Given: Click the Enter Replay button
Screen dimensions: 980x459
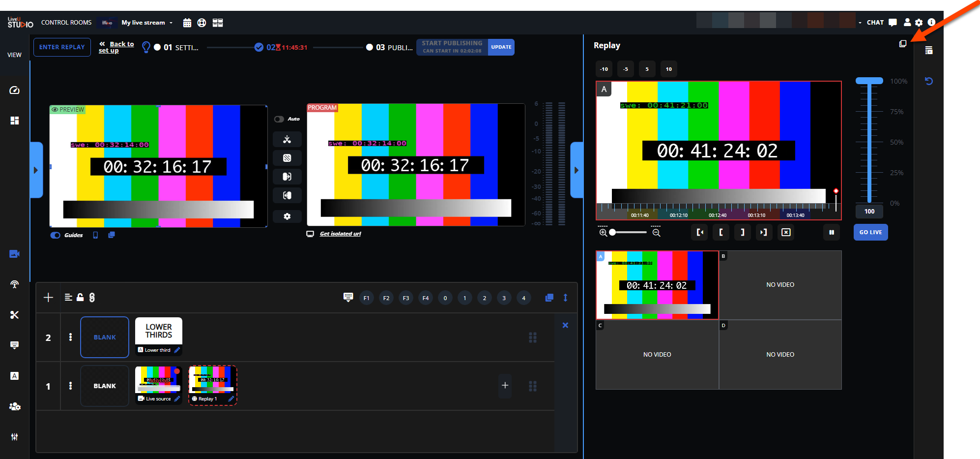Looking at the screenshot, I should click(x=62, y=47).
